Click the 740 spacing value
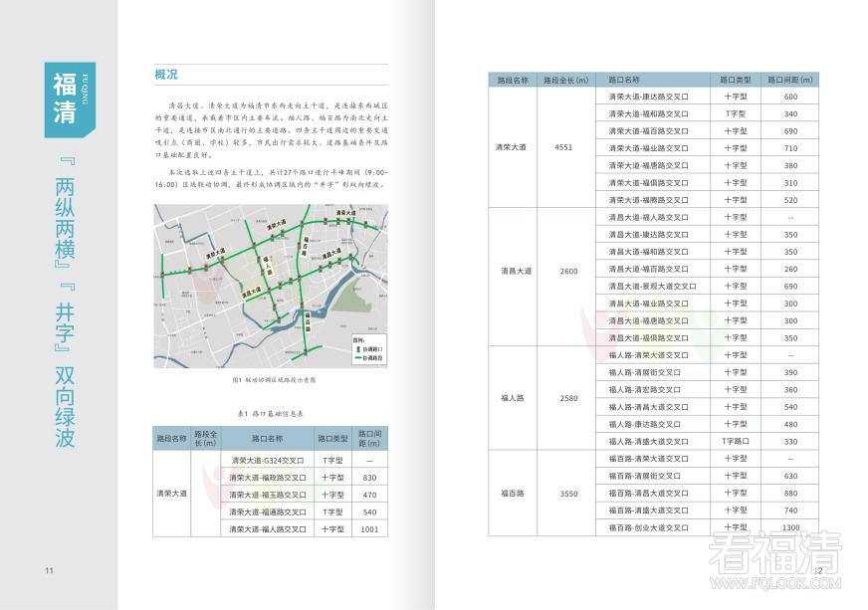Viewport: 868px width, 610px height. pos(790,510)
